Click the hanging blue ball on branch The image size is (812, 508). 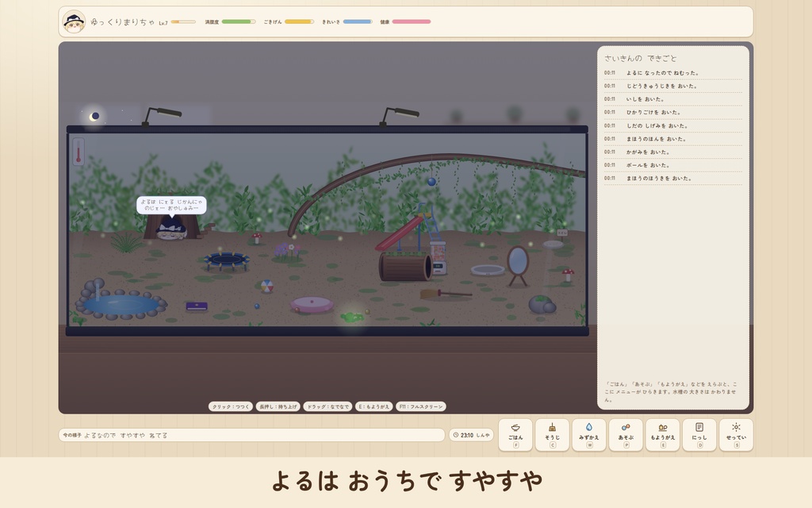431,182
